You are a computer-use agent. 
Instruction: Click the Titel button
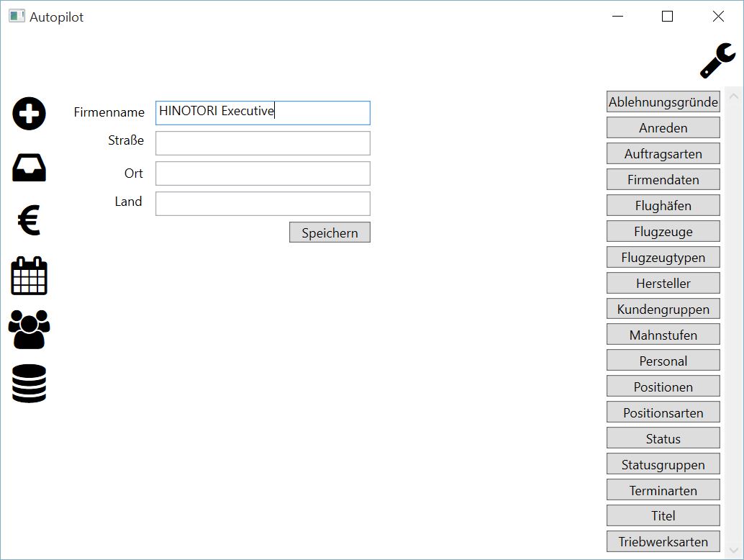click(663, 515)
